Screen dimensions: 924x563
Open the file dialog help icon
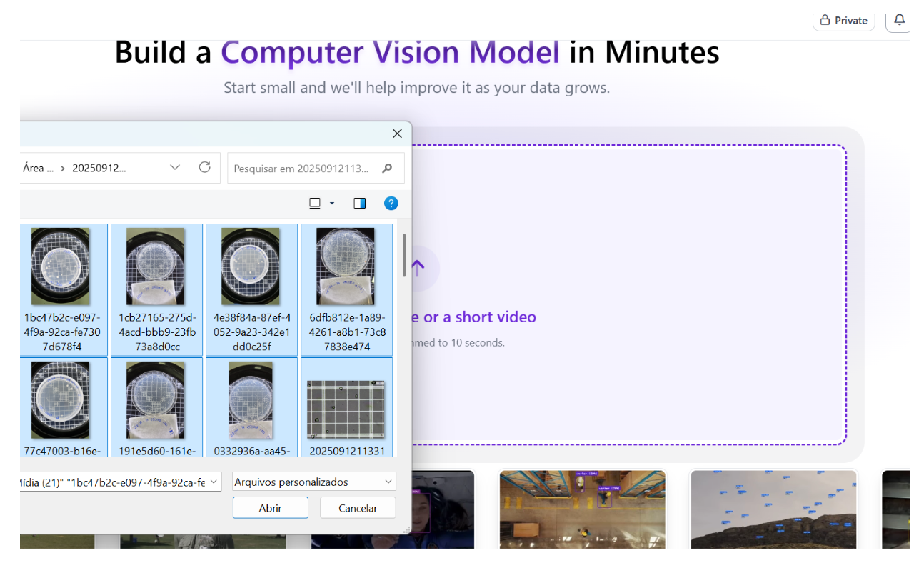pos(391,204)
